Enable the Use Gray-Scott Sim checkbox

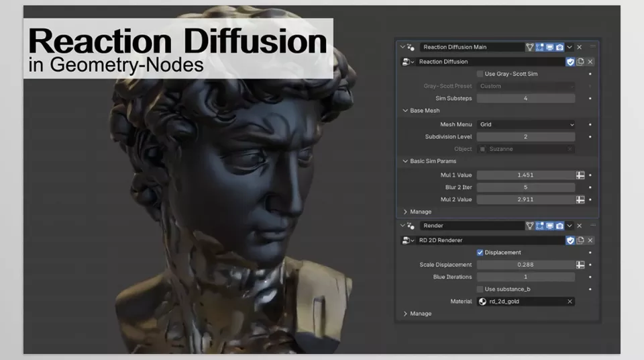tap(480, 74)
